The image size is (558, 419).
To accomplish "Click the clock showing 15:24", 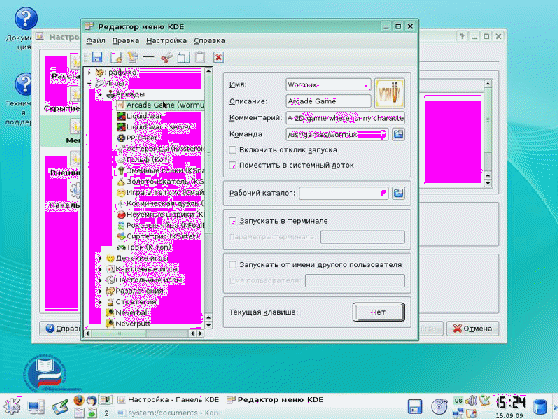I will click(x=511, y=402).
